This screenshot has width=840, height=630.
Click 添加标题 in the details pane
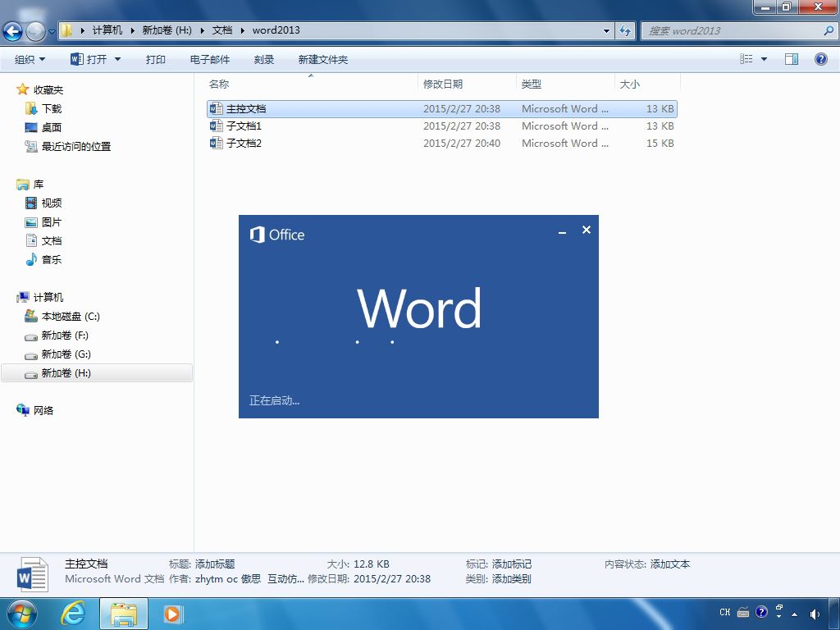215,564
